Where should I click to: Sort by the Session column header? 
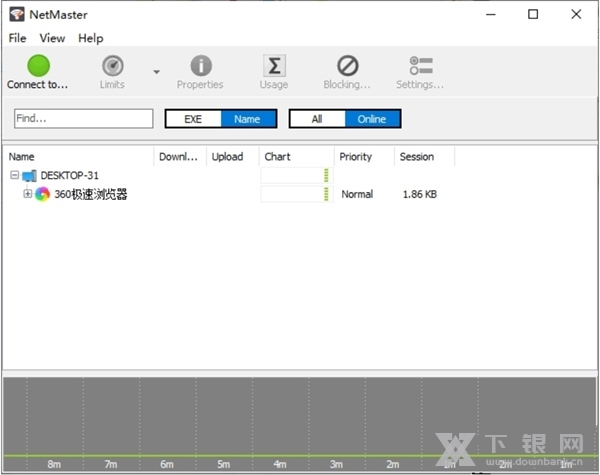tap(425, 157)
